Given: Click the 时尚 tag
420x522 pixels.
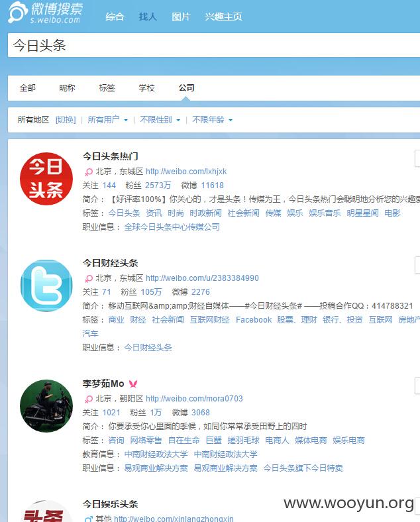Looking at the screenshot, I should [x=176, y=213].
